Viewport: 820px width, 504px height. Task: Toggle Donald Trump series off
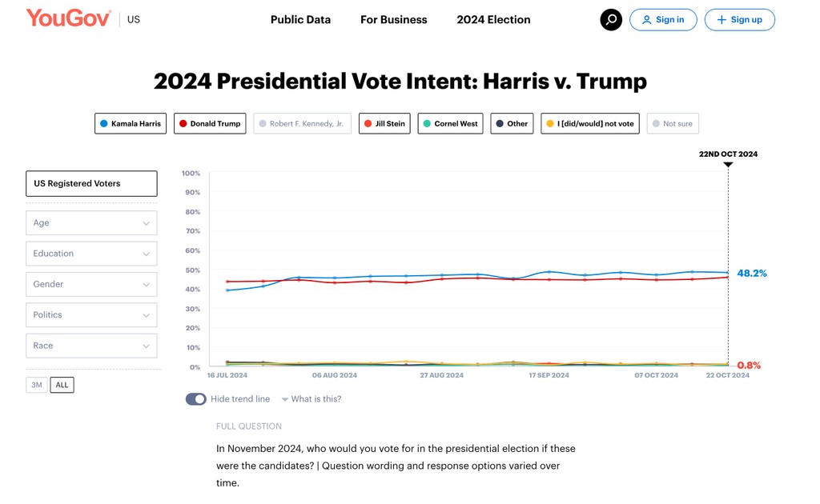click(210, 123)
